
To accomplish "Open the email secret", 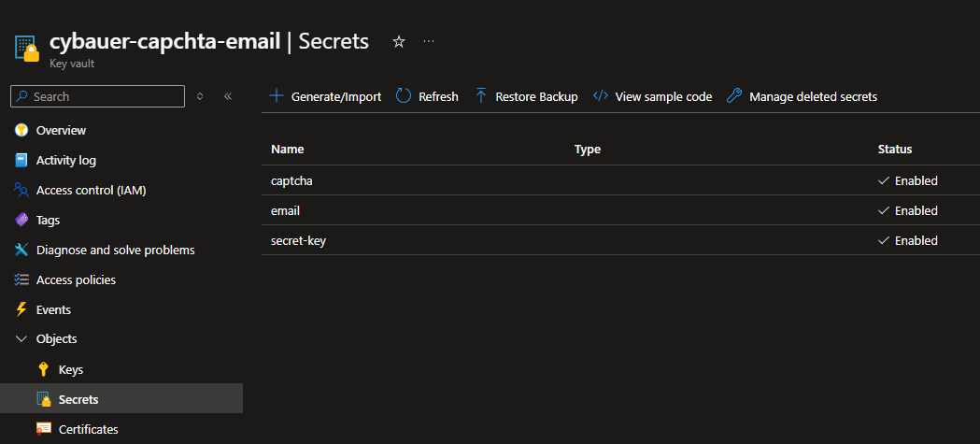I will click(x=285, y=210).
